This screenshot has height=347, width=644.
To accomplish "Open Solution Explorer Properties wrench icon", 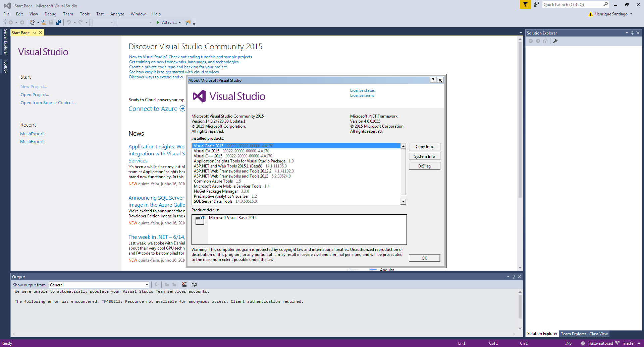I will coord(555,41).
